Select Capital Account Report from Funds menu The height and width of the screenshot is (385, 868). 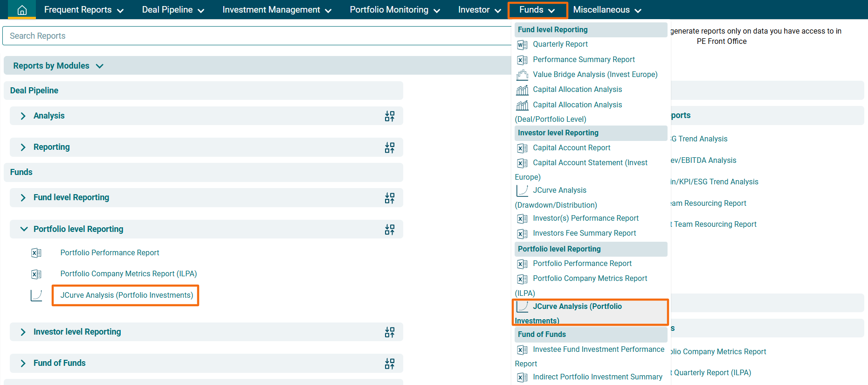pyautogui.click(x=572, y=148)
